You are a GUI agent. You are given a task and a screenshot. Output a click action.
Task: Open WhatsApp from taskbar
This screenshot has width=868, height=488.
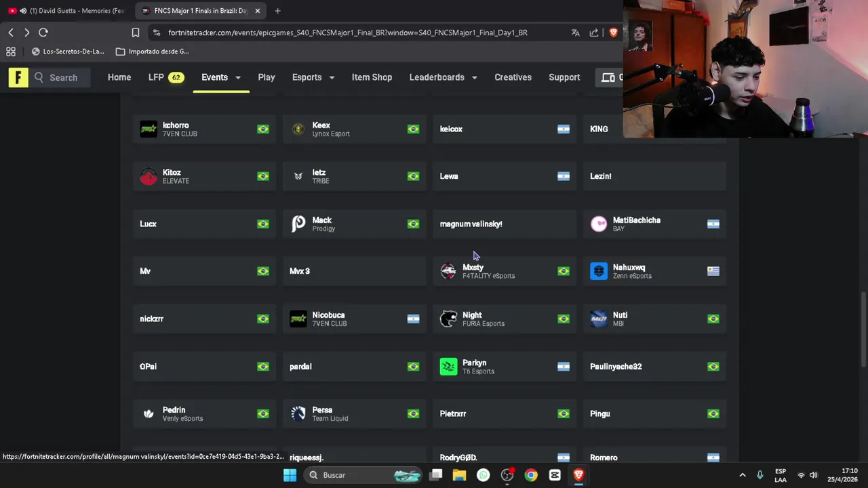[x=483, y=475]
